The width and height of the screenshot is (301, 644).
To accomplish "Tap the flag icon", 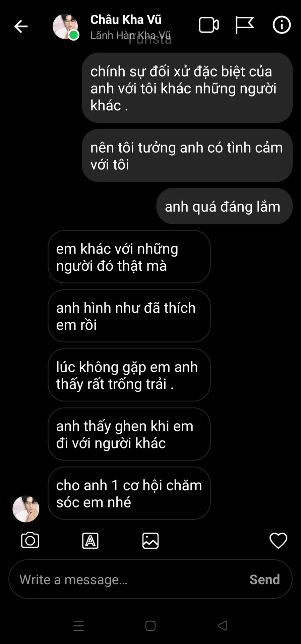I will 244,25.
